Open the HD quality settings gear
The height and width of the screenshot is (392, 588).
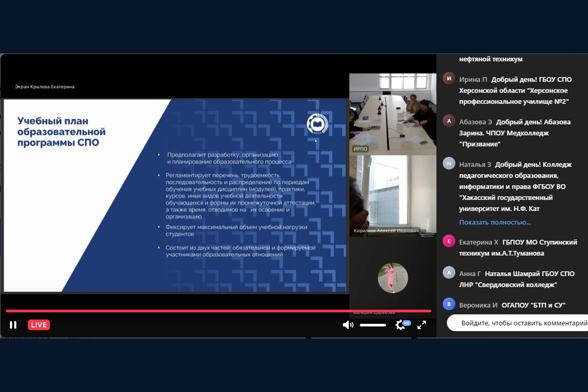pyautogui.click(x=402, y=324)
